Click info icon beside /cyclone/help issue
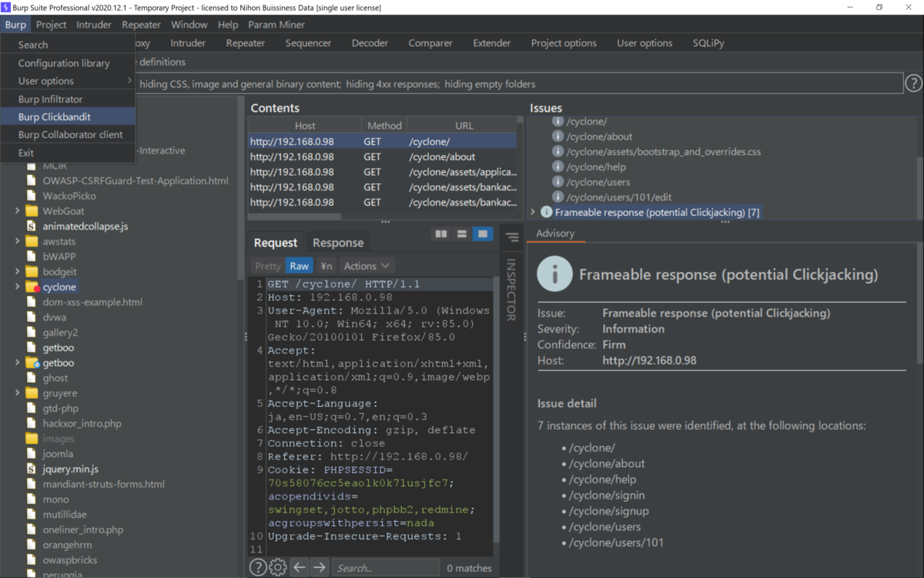 coord(558,166)
